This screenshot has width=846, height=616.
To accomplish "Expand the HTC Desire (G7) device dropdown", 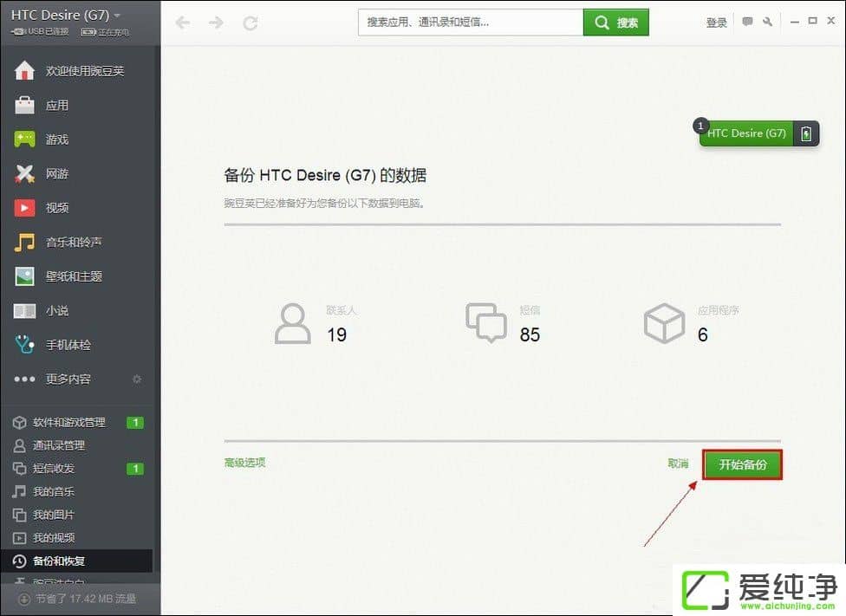I will [x=117, y=16].
